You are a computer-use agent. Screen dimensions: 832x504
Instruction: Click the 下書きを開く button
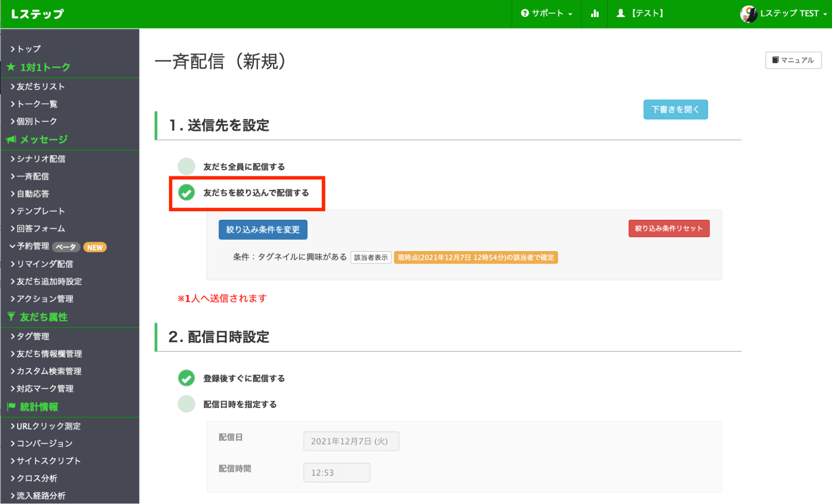[x=675, y=109]
